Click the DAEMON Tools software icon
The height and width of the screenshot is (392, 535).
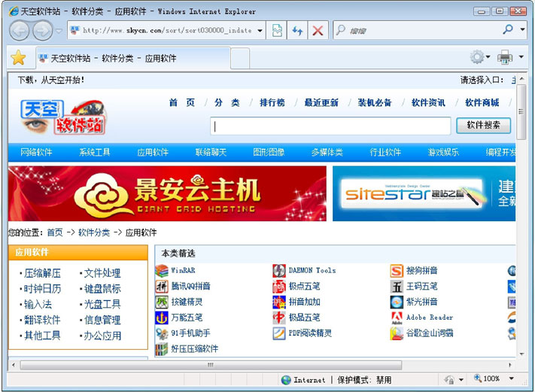point(279,271)
